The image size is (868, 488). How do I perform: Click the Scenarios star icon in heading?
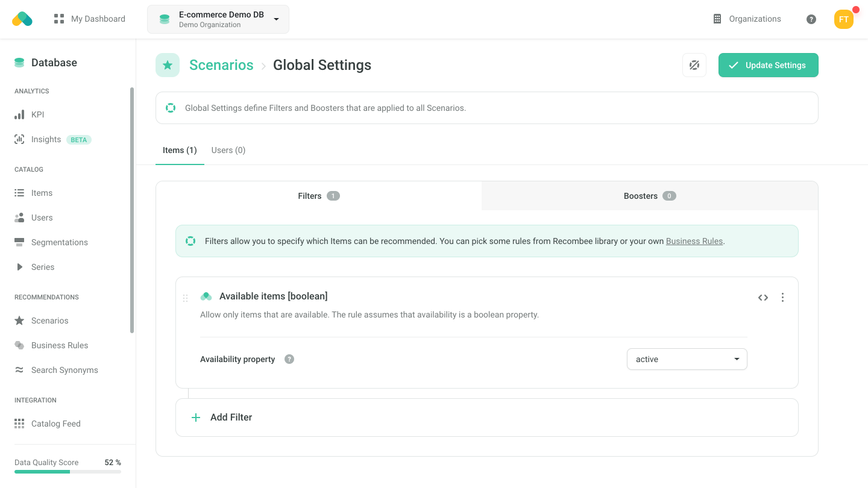tap(168, 65)
